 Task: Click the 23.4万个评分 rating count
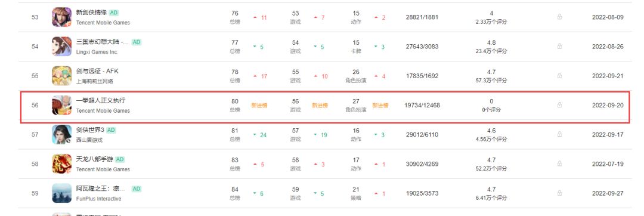[x=491, y=51]
